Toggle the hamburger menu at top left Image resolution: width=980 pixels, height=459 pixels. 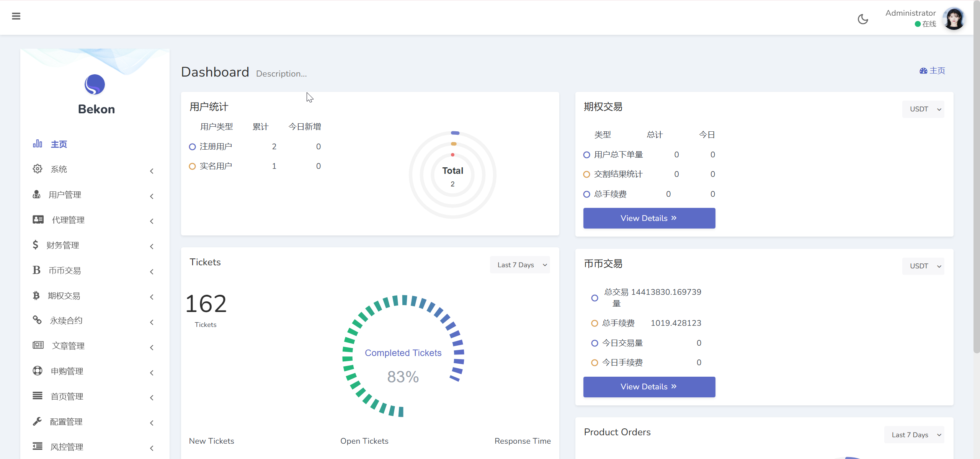(x=16, y=16)
